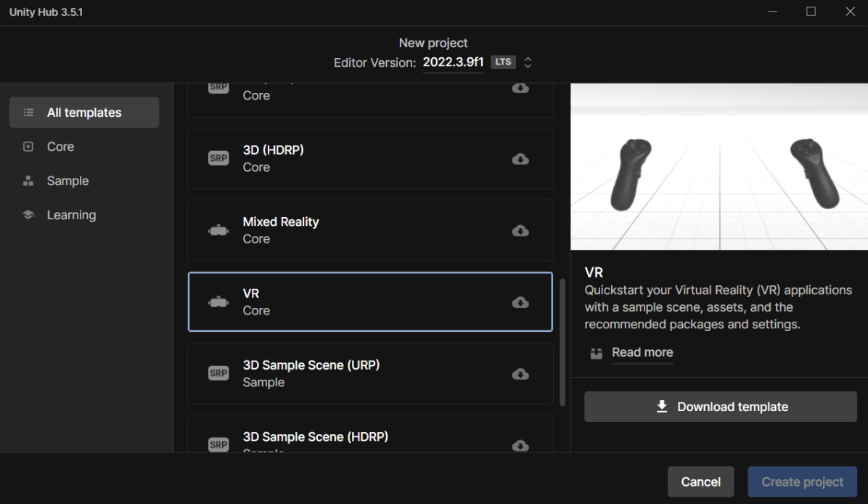Click the cloud download icon for 3D (HDRP)

coord(520,159)
